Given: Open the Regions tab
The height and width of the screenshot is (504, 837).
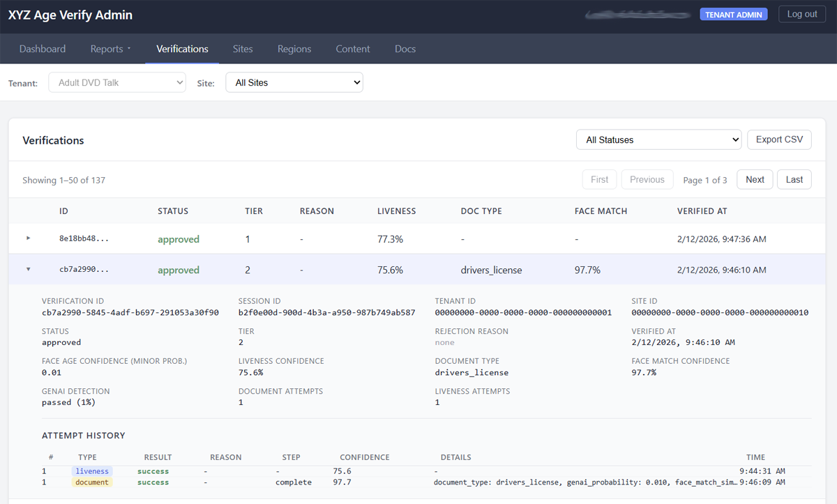Looking at the screenshot, I should 294,49.
